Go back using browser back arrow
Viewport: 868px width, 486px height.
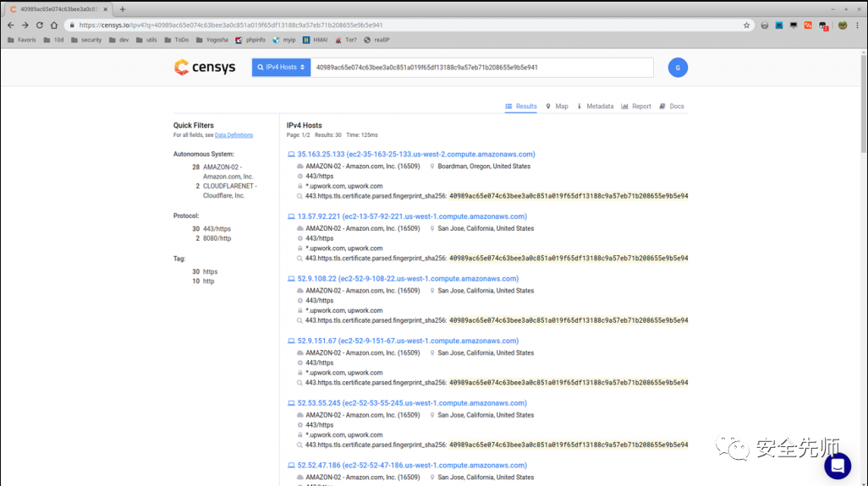click(10, 25)
